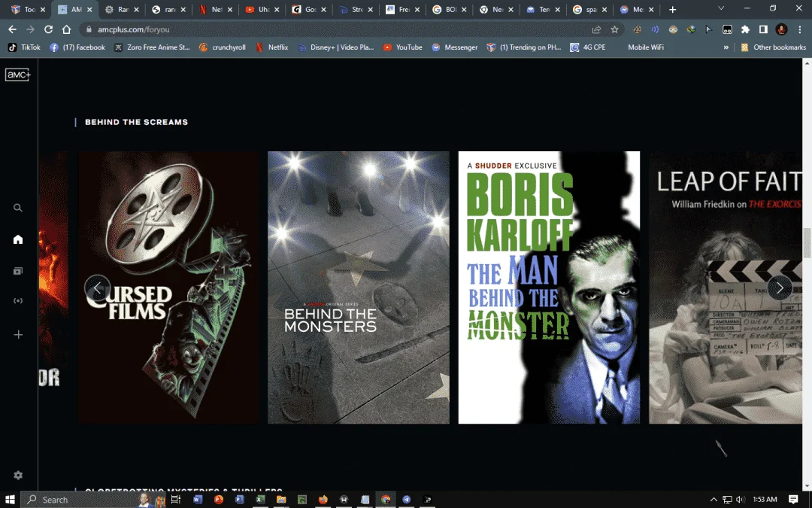Open Firefox from the taskbar
The width and height of the screenshot is (812, 508).
[x=323, y=499]
